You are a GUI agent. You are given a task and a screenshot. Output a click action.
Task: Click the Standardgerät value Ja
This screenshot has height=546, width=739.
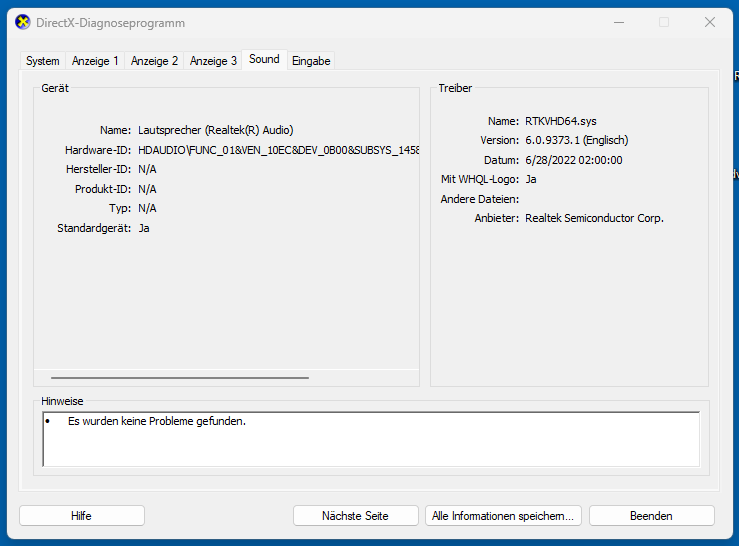144,228
